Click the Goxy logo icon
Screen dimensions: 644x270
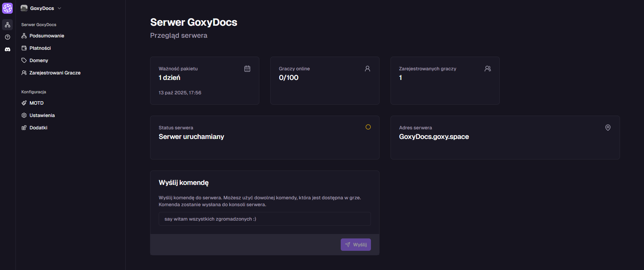(x=8, y=8)
